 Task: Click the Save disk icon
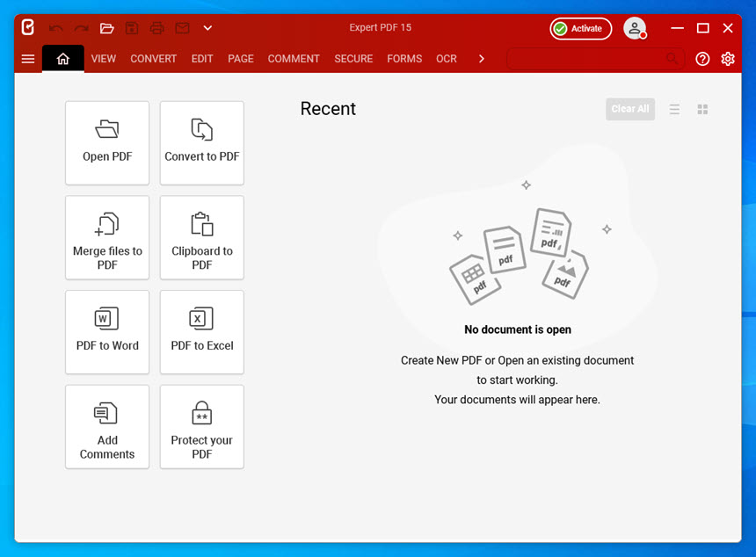click(x=132, y=28)
